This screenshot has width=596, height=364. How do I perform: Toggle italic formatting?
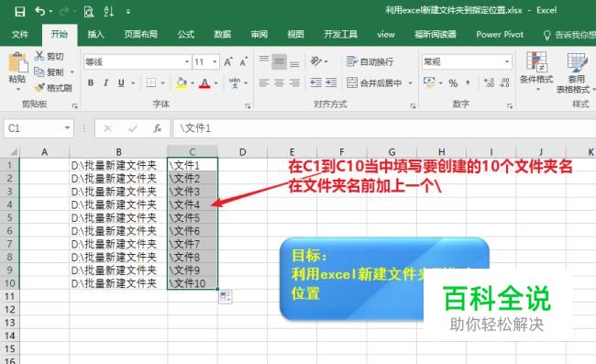point(106,83)
